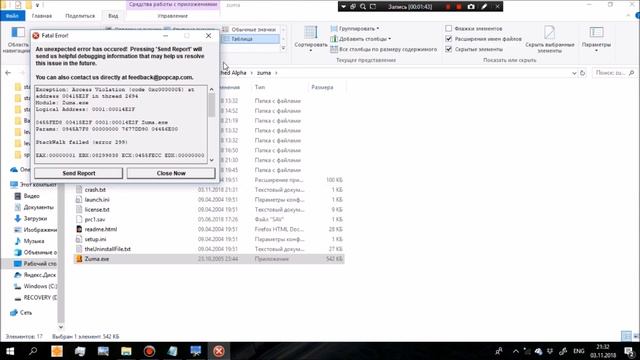Click the zuma breadcrumb in address bar
The height and width of the screenshot is (360, 640).
pyautogui.click(x=264, y=73)
